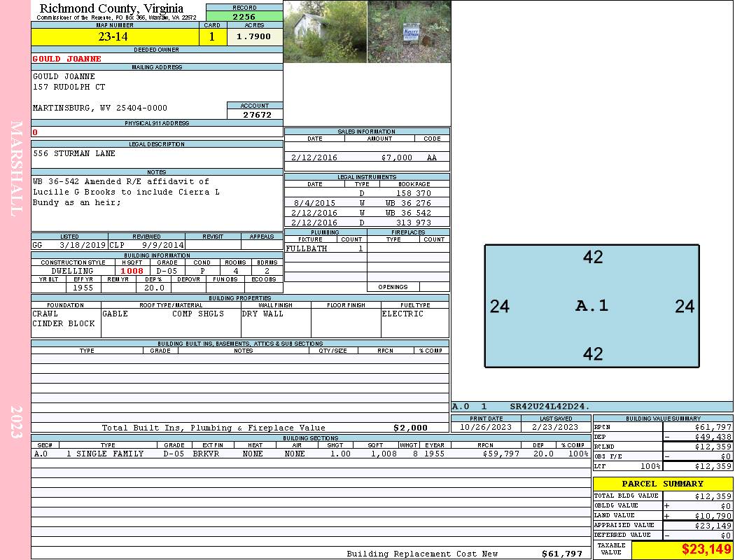
Task: Click the SQFT value 1,008 in Building Sections
Action: pos(384,454)
